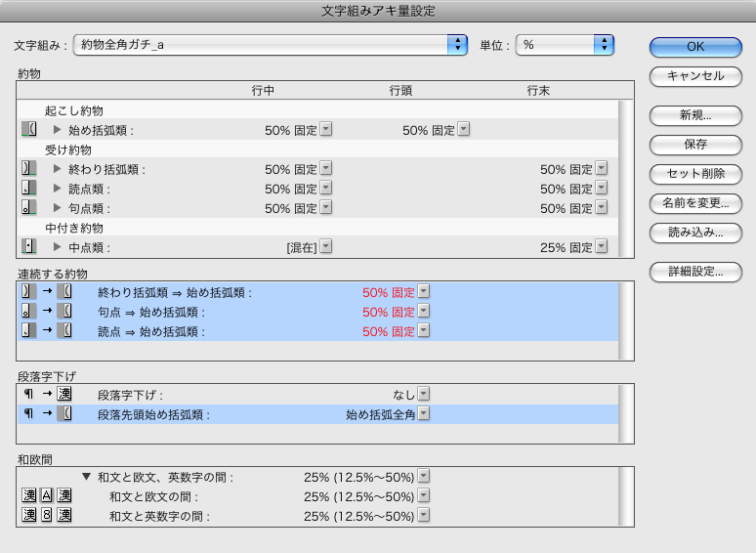This screenshot has width=756, height=553.
Task: Click opening-bracket icon in 句点⇒始め括弧類 row
Action: click(64, 311)
